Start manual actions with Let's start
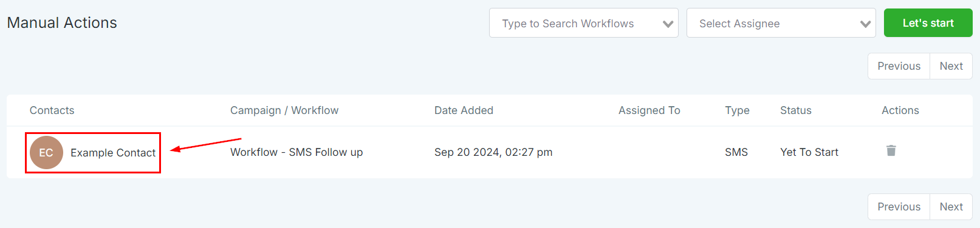Screen dimensions: 980x228 tap(928, 23)
